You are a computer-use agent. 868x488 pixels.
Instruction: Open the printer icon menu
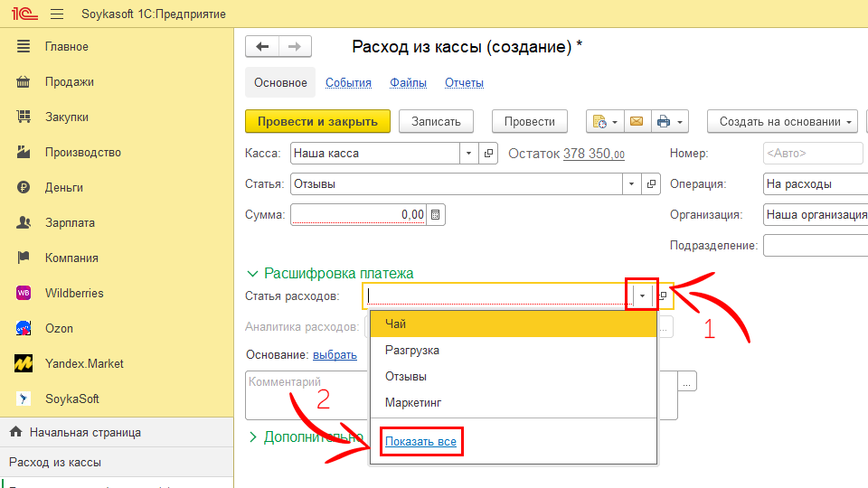pyautogui.click(x=669, y=121)
